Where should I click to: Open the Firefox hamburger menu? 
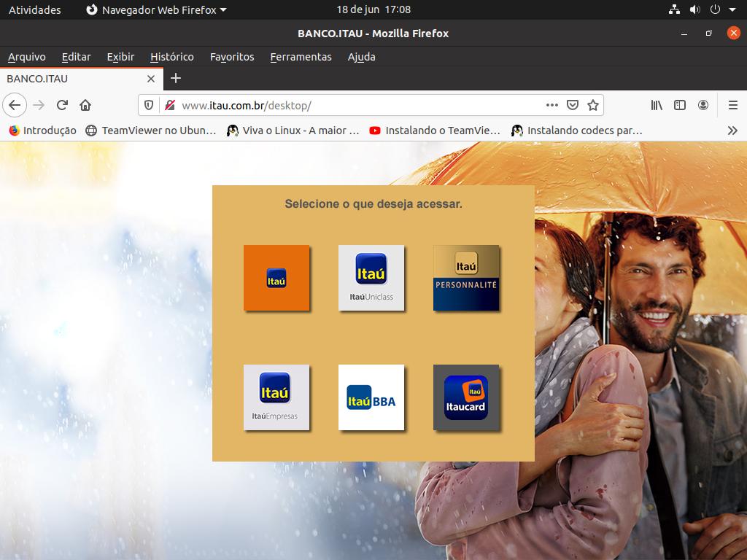[732, 105]
